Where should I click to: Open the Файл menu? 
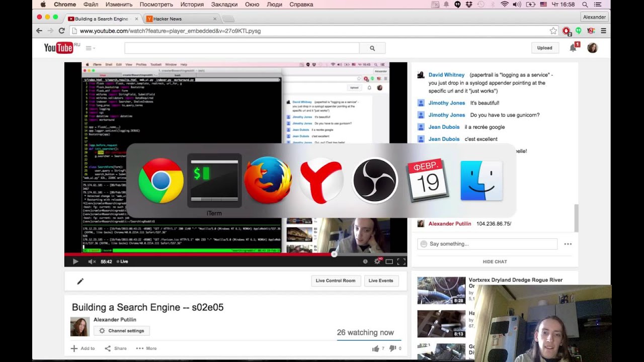91,5
